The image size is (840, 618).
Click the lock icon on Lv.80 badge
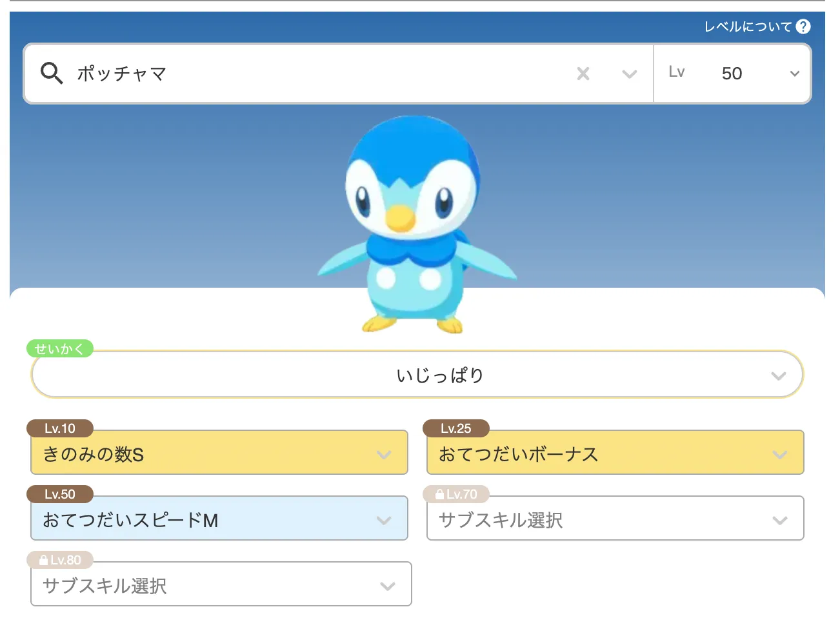[44, 560]
